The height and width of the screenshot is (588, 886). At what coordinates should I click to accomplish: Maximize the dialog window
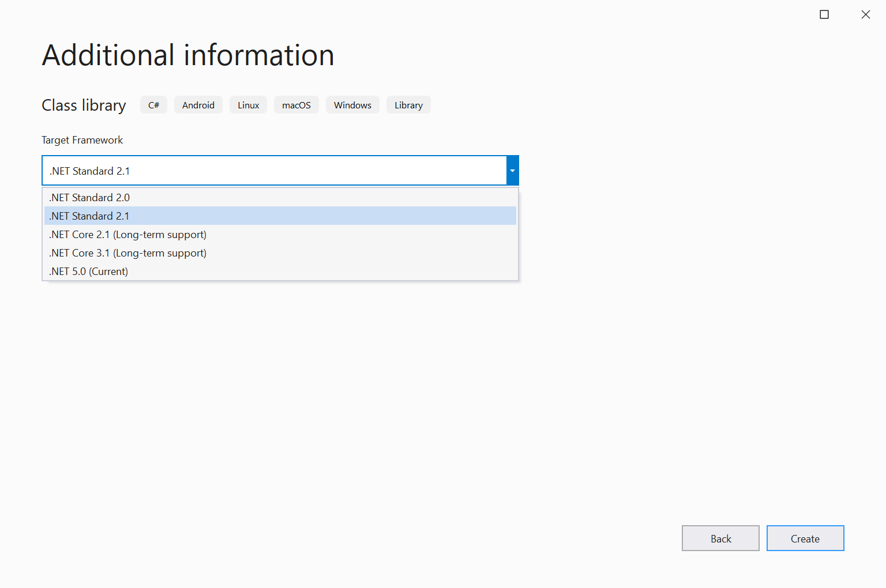(824, 14)
